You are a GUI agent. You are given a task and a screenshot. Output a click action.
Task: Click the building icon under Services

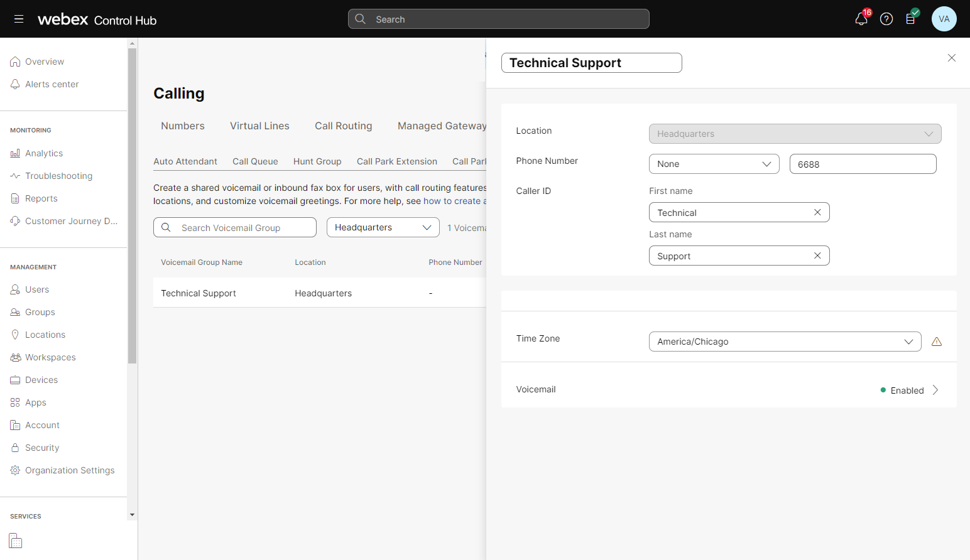pos(16,541)
